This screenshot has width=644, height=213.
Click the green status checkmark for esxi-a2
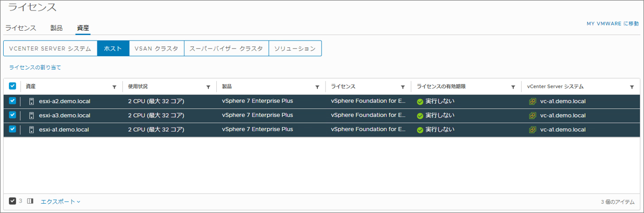420,102
